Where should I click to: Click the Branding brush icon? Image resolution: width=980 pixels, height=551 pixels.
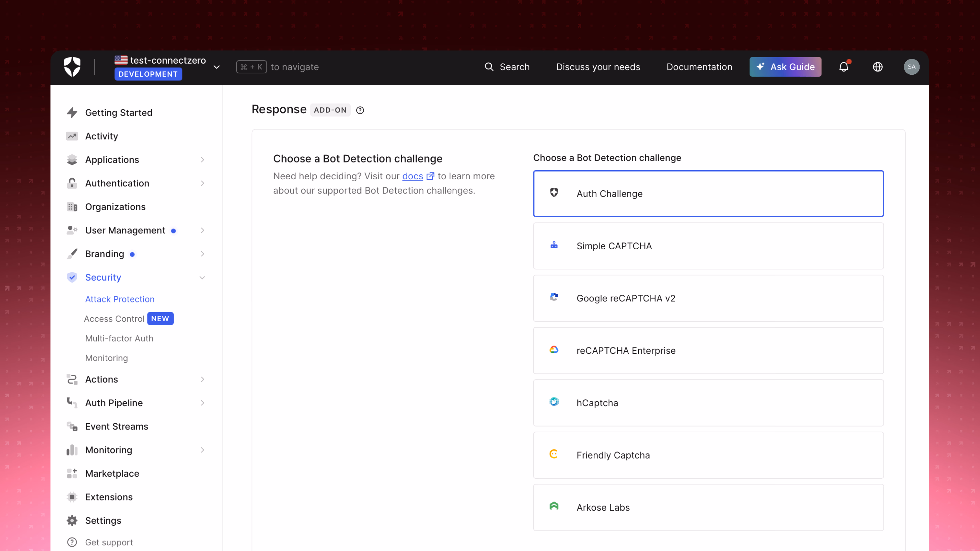coord(72,254)
